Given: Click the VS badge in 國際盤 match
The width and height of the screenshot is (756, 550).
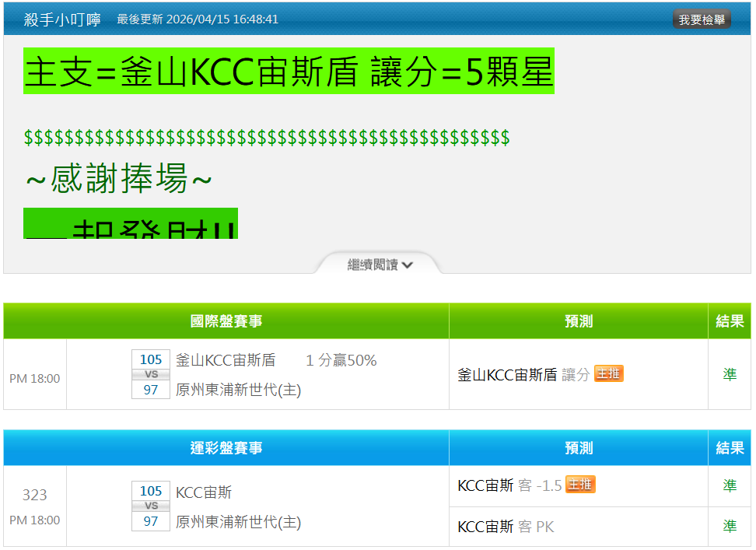Looking at the screenshot, I should pyautogui.click(x=151, y=374).
